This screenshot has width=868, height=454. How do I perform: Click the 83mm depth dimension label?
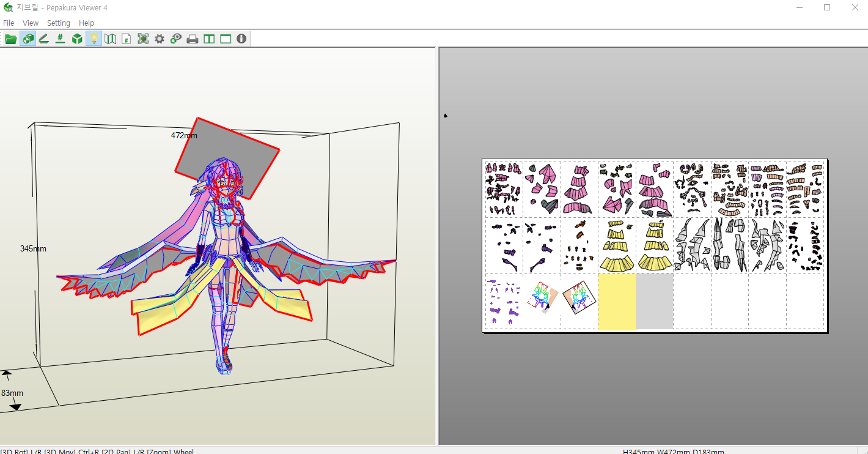[12, 393]
